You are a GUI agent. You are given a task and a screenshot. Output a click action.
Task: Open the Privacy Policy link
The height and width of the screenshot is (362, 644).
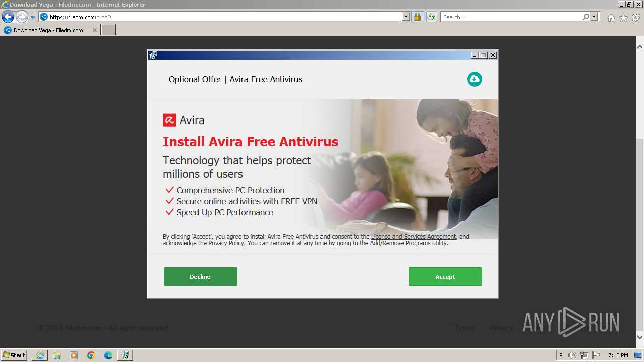point(226,243)
